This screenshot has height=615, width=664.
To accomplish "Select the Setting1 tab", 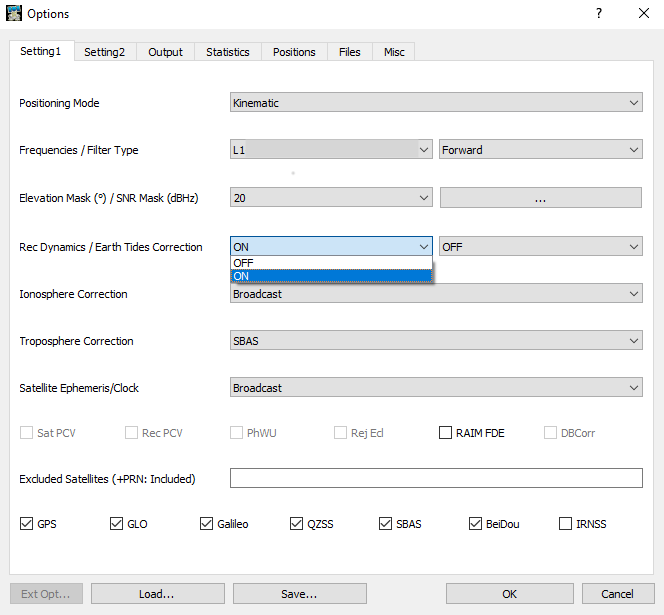I will click(x=41, y=51).
